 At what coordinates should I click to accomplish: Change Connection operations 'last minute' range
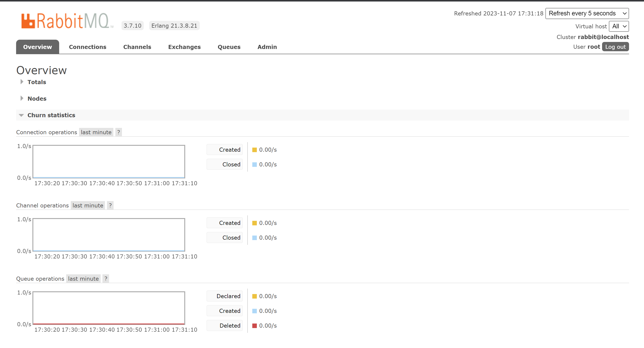[96, 132]
